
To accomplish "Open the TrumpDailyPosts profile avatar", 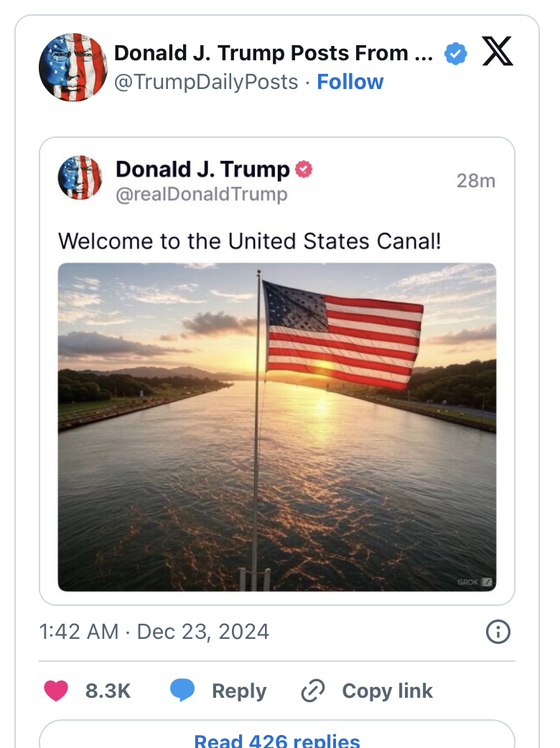I will tap(73, 67).
